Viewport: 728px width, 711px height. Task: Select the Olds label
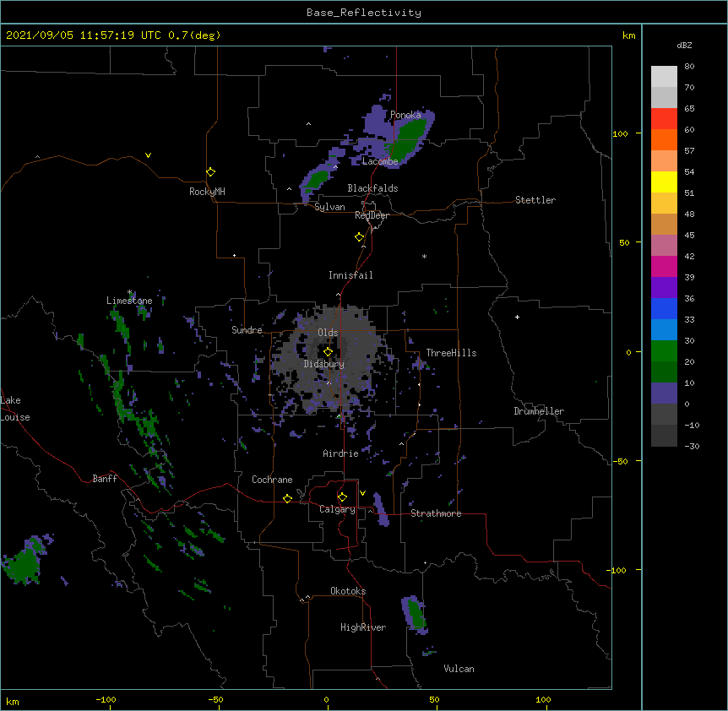[x=328, y=333]
